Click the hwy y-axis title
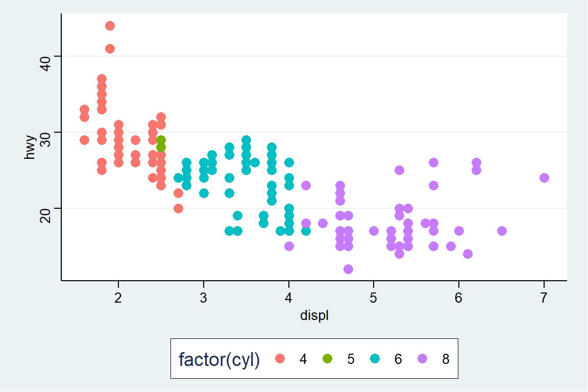 point(30,148)
